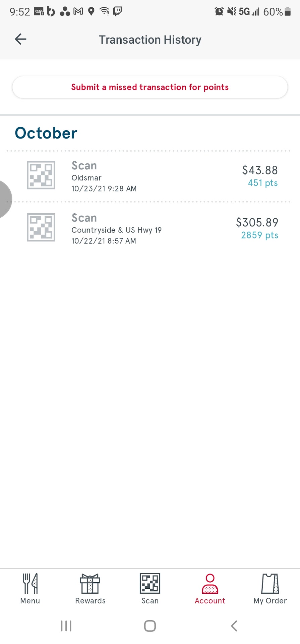Open the Oldsmar scan QR icon
The height and width of the screenshot is (644, 300).
41,175
